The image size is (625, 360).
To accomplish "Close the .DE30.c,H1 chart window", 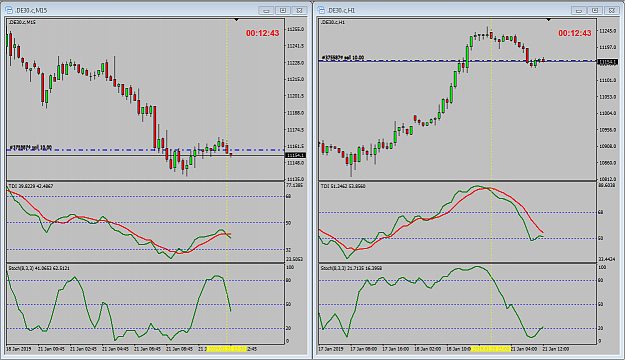I will tap(612, 10).
